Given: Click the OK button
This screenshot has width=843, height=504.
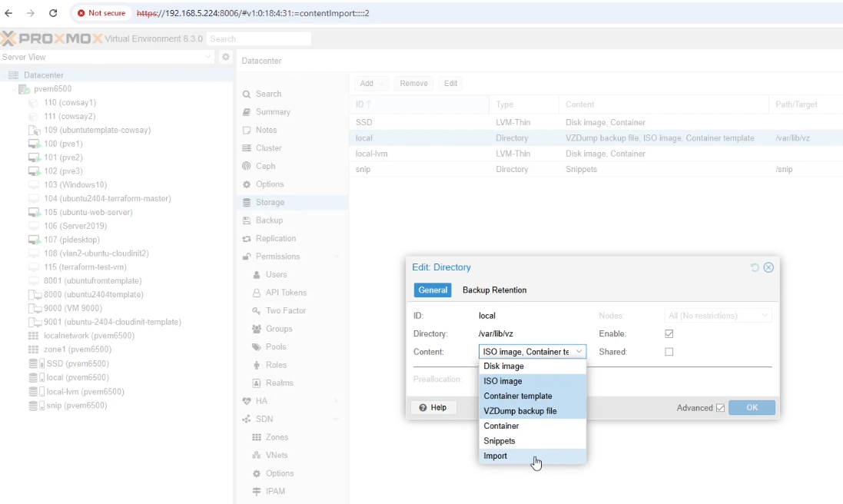Looking at the screenshot, I should (x=752, y=407).
